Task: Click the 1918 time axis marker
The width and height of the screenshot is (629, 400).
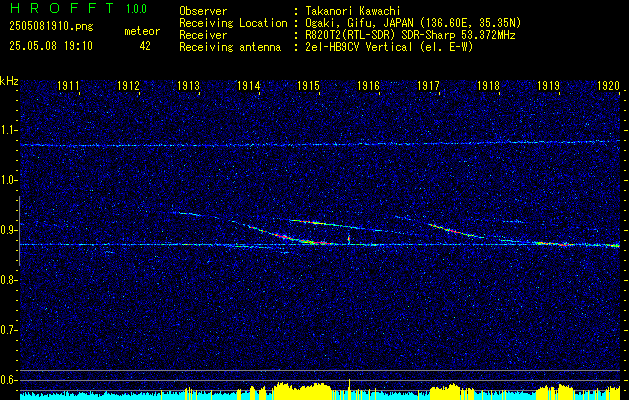Action: tap(488, 86)
